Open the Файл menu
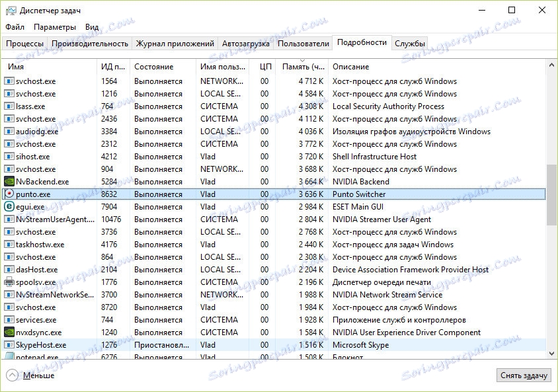This screenshot has height=392, width=558. click(x=15, y=27)
